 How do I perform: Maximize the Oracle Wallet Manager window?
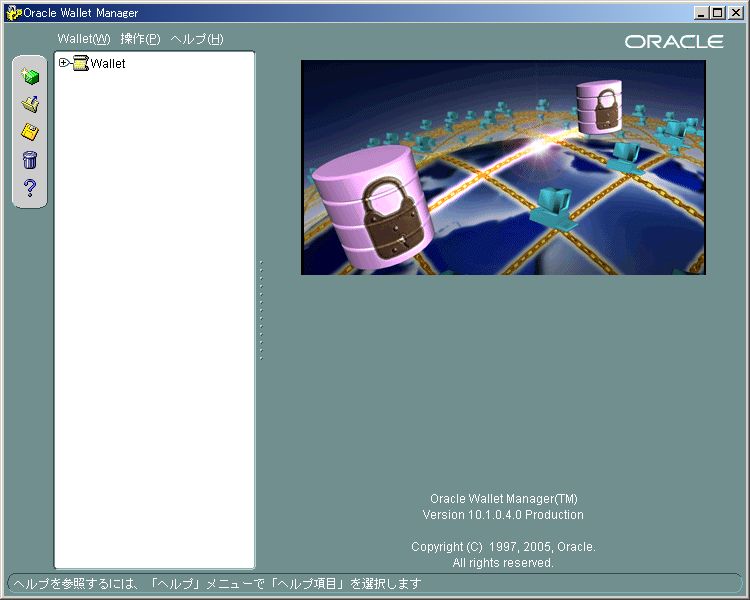point(718,13)
